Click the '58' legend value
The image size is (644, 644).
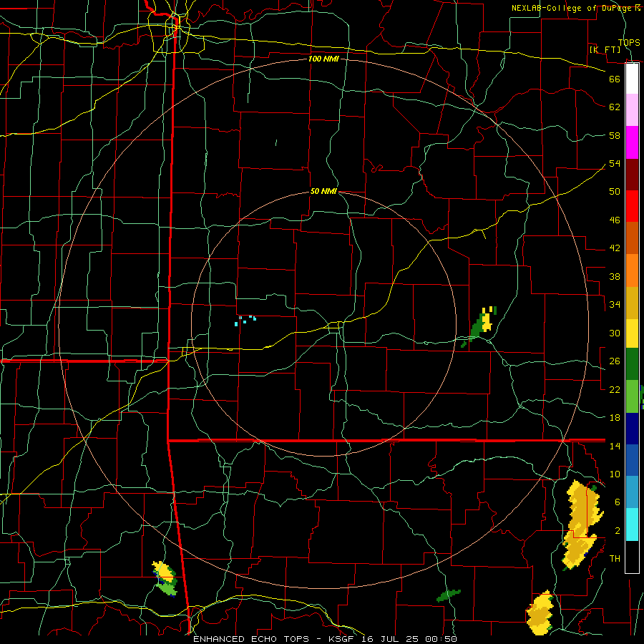coord(615,135)
